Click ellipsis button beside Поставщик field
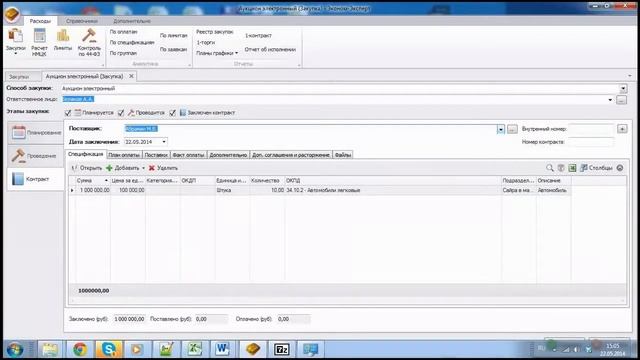 [512, 129]
